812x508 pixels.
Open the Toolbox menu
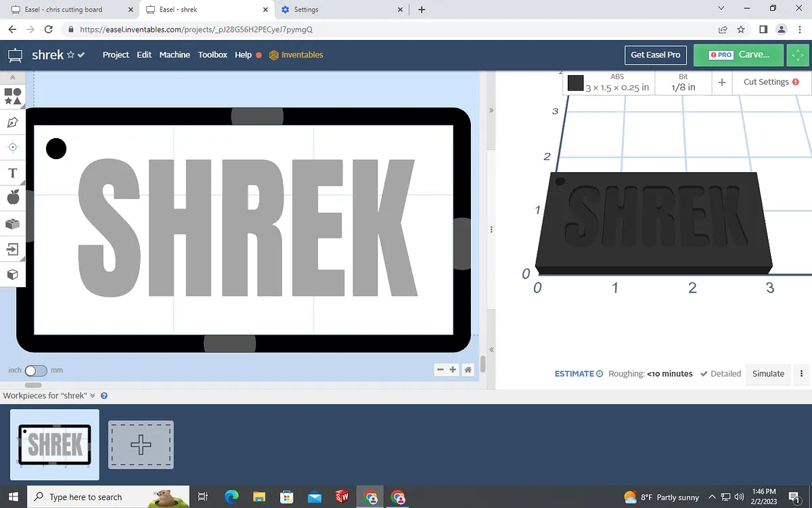point(212,55)
